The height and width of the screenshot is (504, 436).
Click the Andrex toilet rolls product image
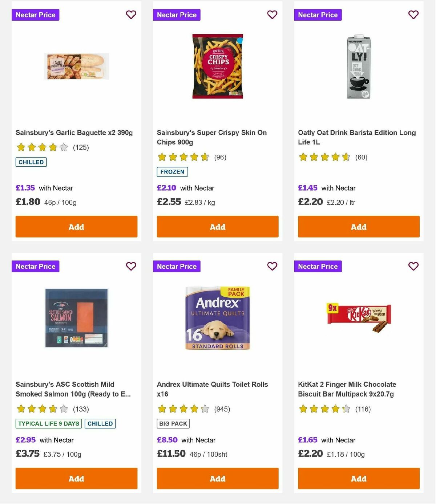coord(217,318)
